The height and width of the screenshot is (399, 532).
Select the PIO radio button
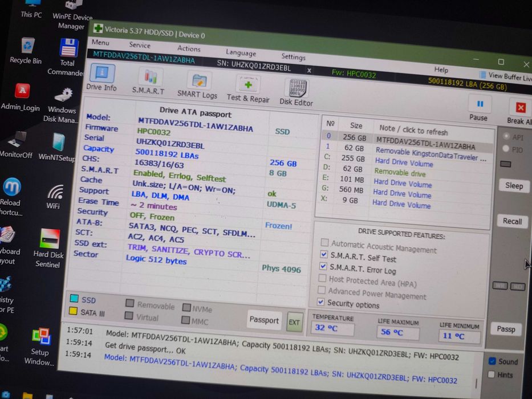point(506,148)
